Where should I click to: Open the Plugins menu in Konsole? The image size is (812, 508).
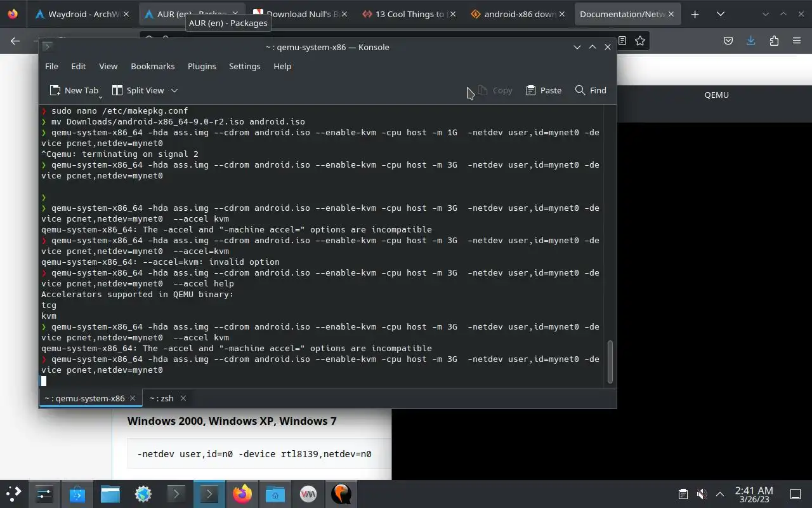click(x=202, y=66)
